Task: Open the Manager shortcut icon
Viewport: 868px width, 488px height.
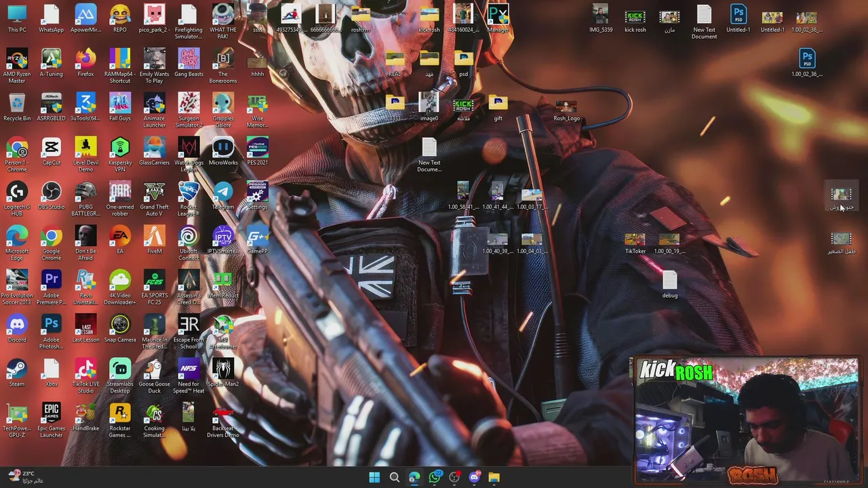Action: 498,19
